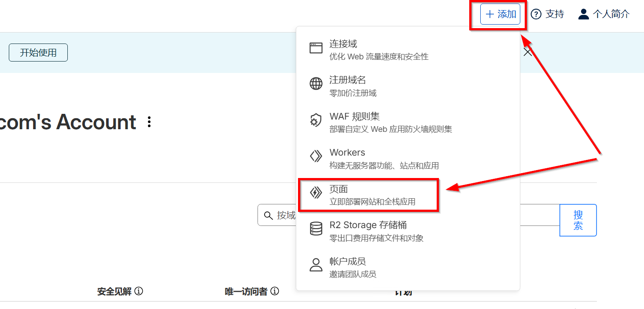Click the 搜索 button
This screenshot has height=309, width=644.
(x=578, y=220)
